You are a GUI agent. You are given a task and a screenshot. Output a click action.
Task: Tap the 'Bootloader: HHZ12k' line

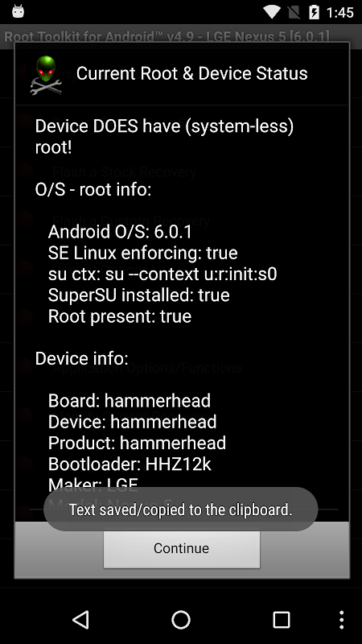[x=130, y=464]
